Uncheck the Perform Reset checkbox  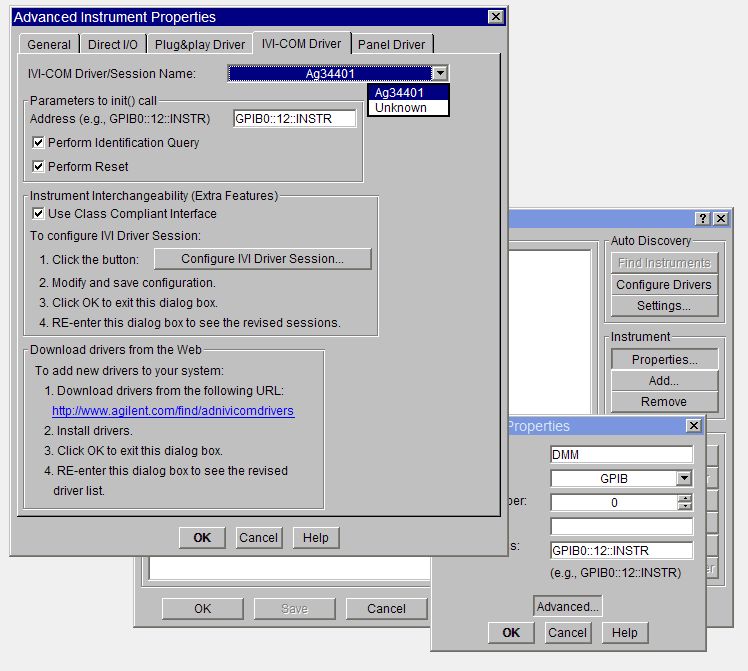(x=40, y=167)
